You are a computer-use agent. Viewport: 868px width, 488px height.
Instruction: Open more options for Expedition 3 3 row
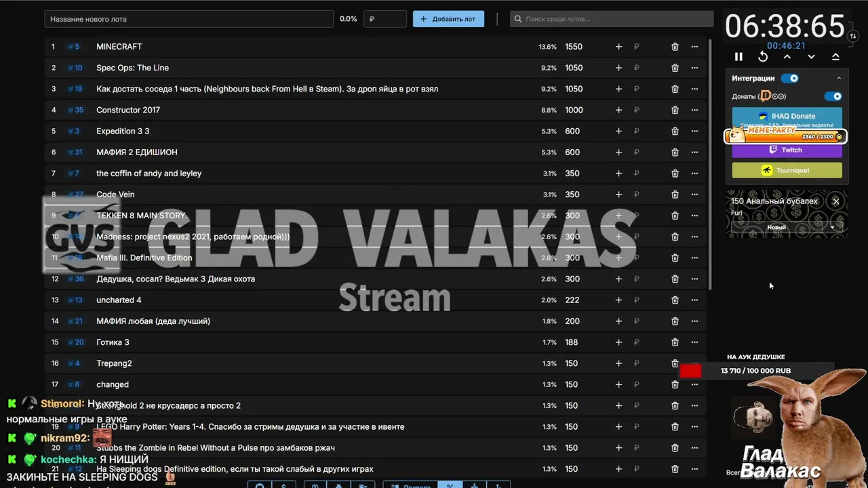tap(694, 131)
